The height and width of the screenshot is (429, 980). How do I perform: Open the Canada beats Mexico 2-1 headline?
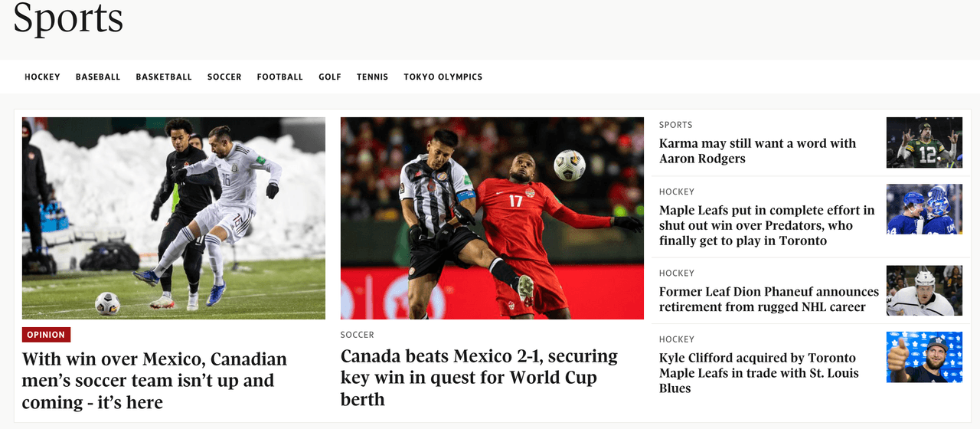[x=479, y=378]
